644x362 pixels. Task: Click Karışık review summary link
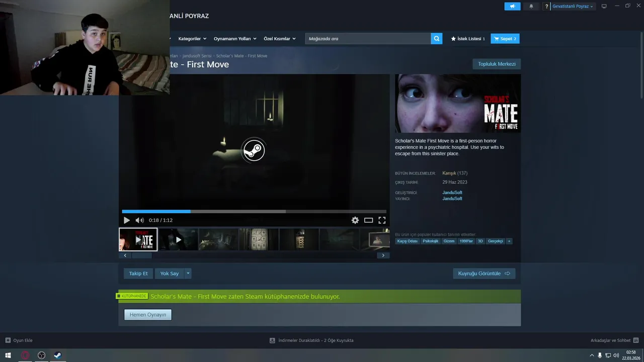pyautogui.click(x=449, y=173)
